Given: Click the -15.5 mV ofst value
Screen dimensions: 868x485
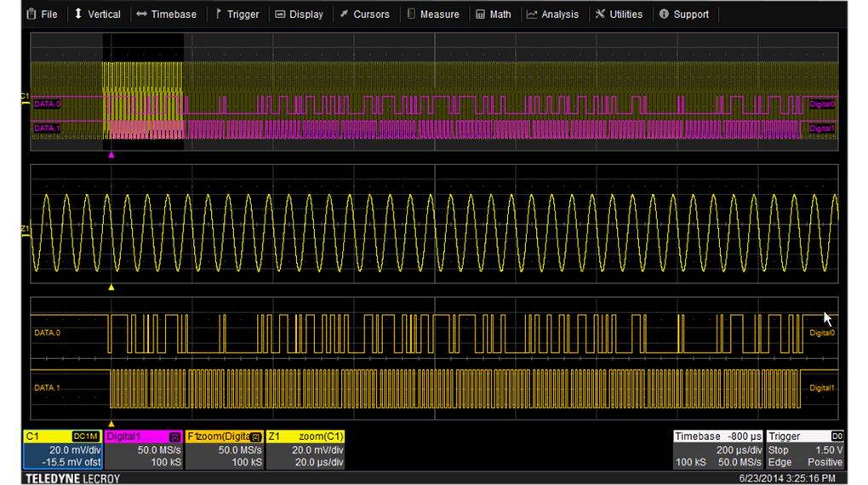Looking at the screenshot, I should point(72,462).
